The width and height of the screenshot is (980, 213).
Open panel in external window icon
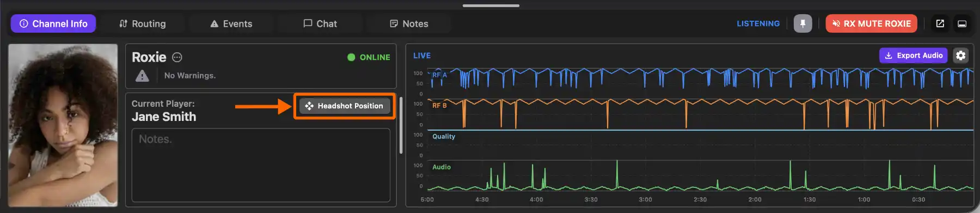[940, 23]
